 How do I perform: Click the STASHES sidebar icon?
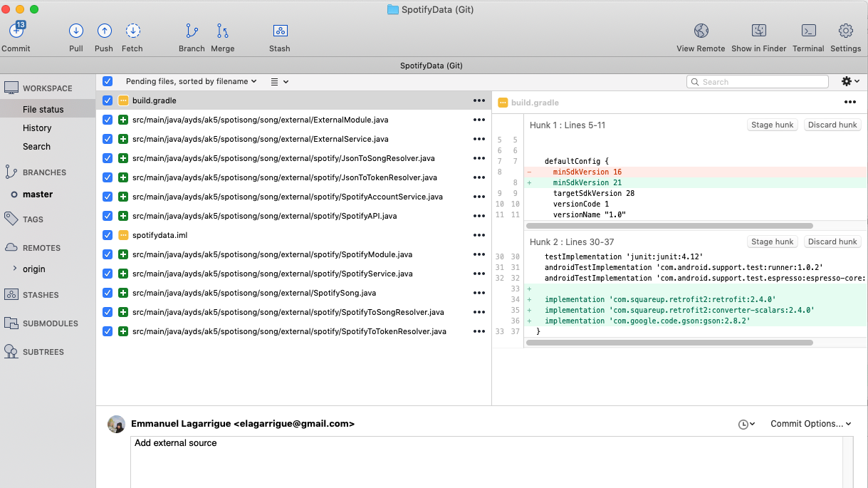(x=11, y=294)
